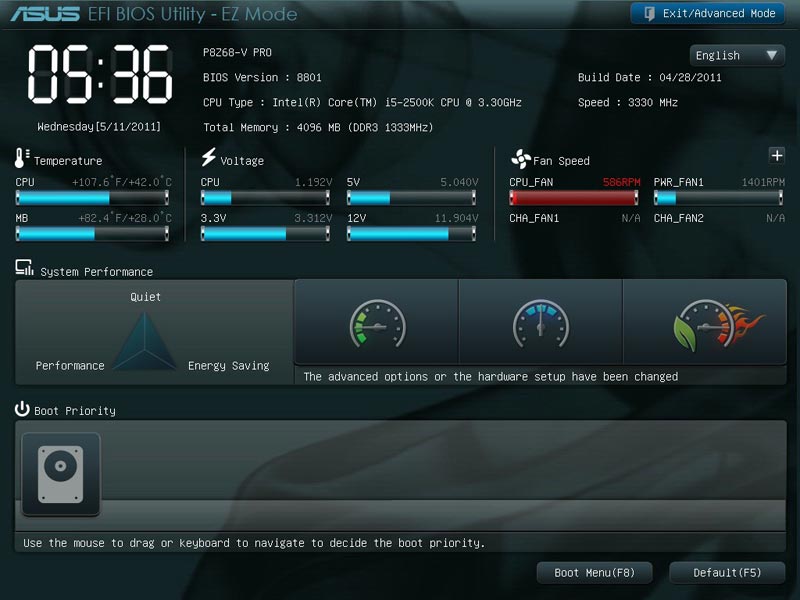Open the English language dropdown

(736, 55)
